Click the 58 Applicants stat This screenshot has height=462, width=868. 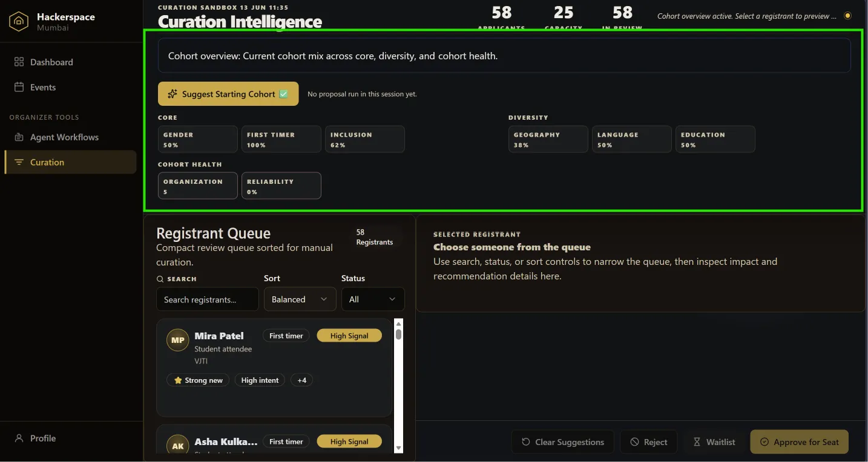click(501, 17)
